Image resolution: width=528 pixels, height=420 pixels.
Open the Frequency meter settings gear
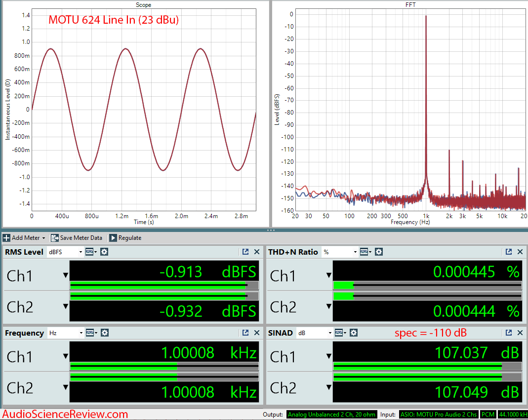click(x=105, y=333)
